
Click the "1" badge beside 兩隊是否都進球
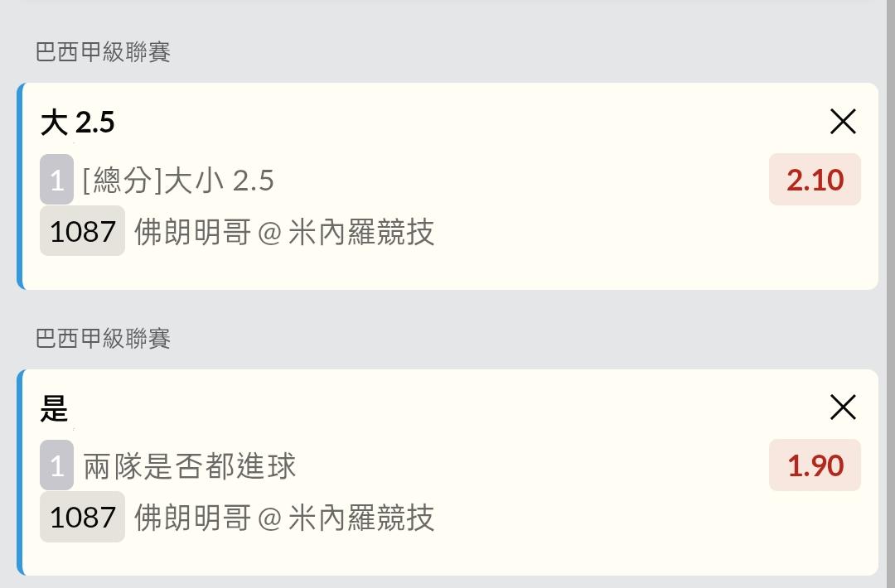tap(56, 465)
